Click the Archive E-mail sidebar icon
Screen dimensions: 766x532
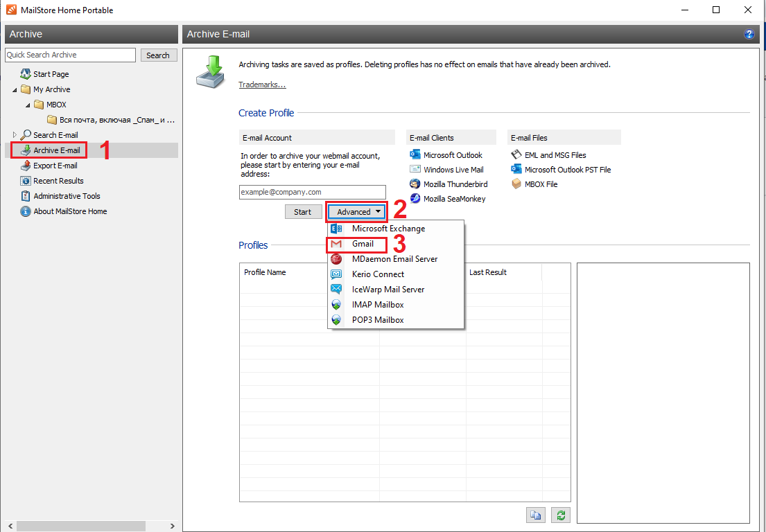point(26,150)
